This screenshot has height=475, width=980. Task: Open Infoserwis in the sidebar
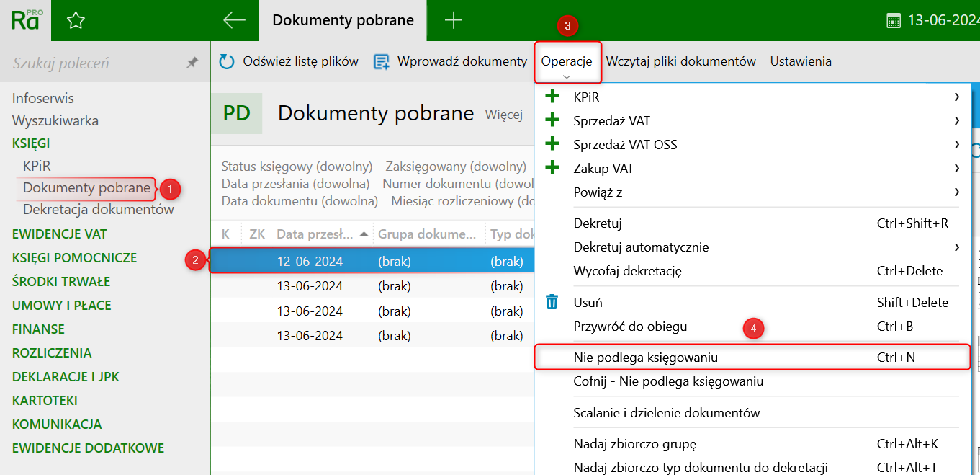click(x=42, y=98)
